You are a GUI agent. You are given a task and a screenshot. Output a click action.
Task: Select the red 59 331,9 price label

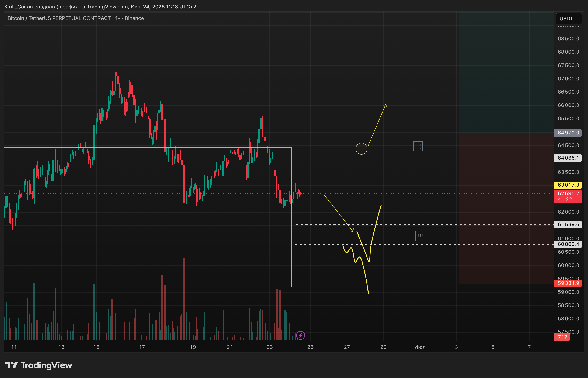[x=568, y=283]
